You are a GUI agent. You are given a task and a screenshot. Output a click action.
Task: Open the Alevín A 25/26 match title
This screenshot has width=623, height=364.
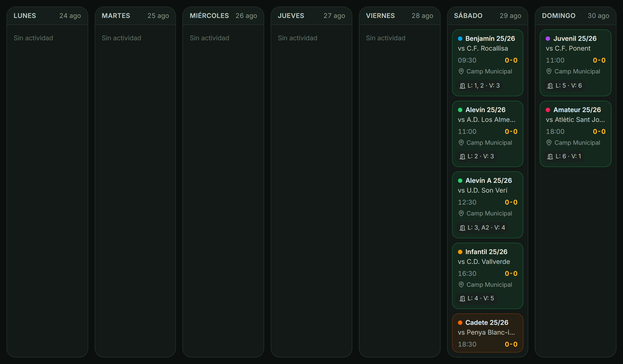(x=488, y=181)
